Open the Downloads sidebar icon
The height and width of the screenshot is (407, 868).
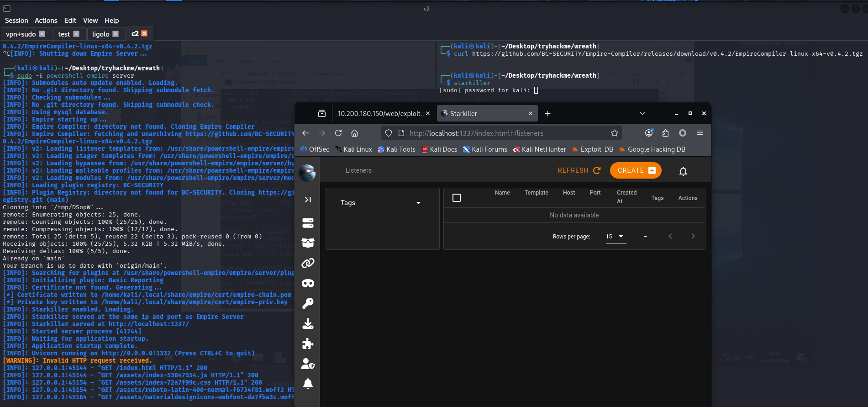coord(308,323)
